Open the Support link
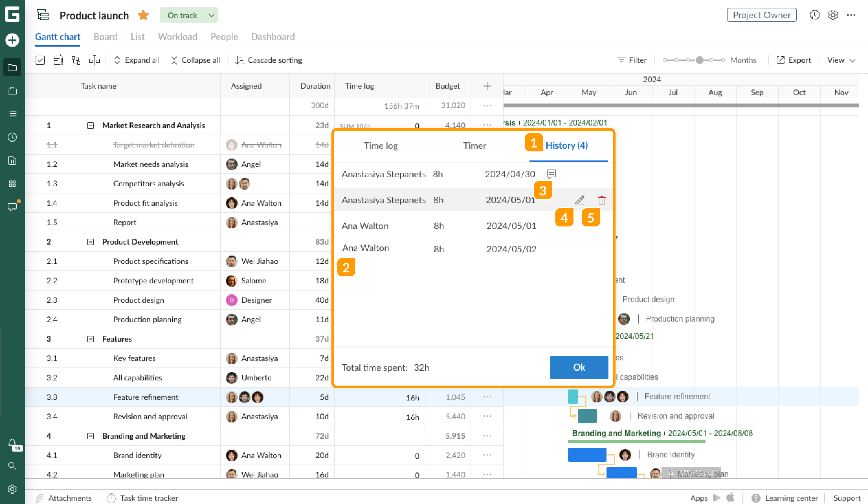The image size is (868, 504). click(x=847, y=498)
